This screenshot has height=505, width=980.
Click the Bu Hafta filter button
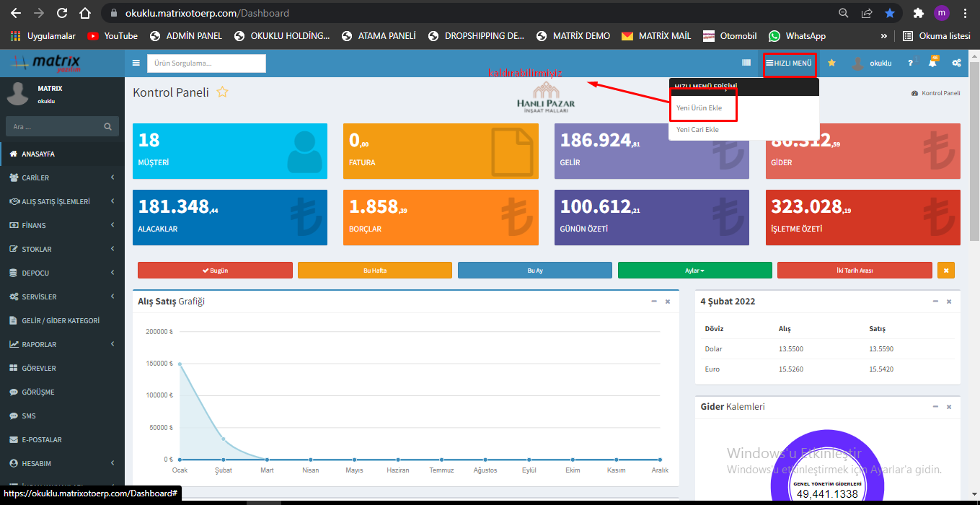[x=374, y=271]
